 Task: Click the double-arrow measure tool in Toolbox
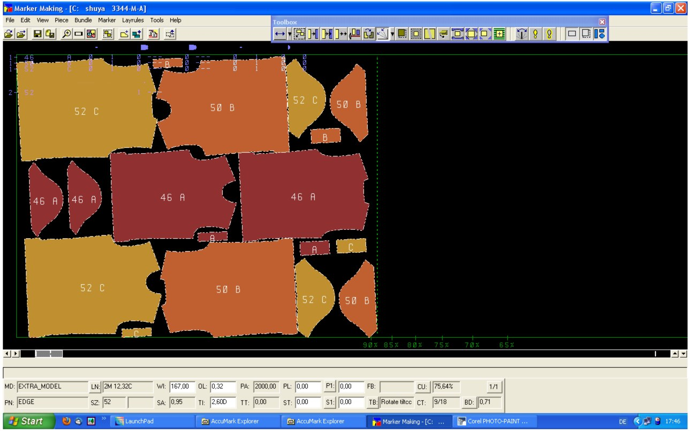click(279, 34)
